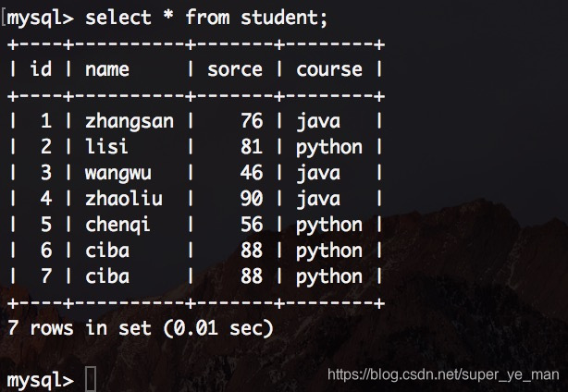
Task: Click the 'sorce' column header
Action: click(235, 69)
